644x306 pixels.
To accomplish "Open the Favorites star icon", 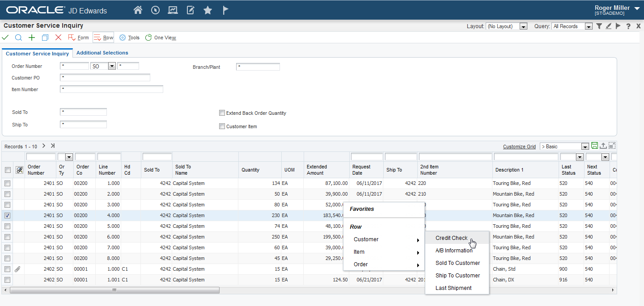I will pos(208,10).
